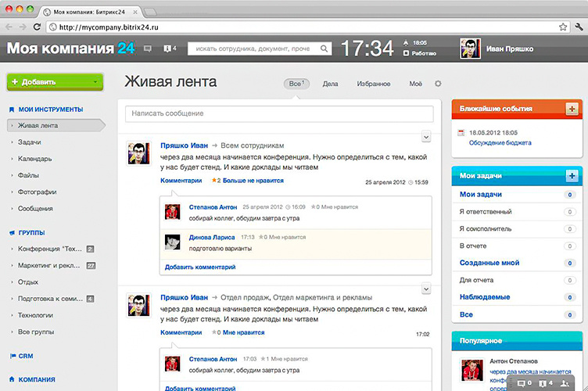Open Отдых group in sidebar
The height and width of the screenshot is (391, 588).
(x=28, y=282)
